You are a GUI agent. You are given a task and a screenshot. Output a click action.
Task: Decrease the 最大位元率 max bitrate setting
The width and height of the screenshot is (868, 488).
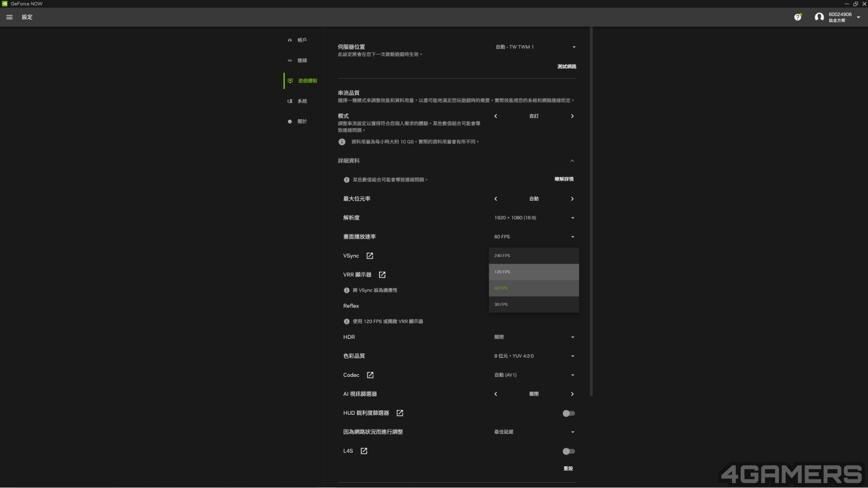(496, 199)
